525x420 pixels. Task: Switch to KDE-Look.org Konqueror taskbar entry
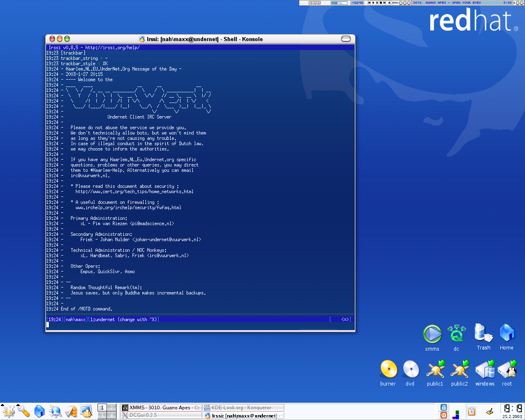pyautogui.click(x=244, y=408)
